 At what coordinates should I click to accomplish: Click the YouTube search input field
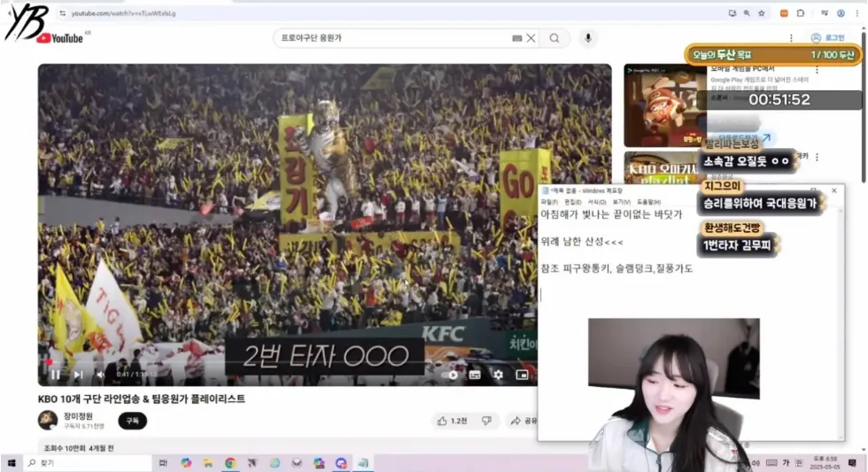pos(393,37)
